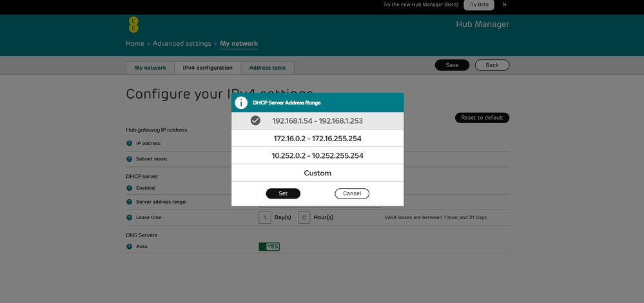Click the valid leases hint text
The image size is (644, 303).
(x=435, y=218)
